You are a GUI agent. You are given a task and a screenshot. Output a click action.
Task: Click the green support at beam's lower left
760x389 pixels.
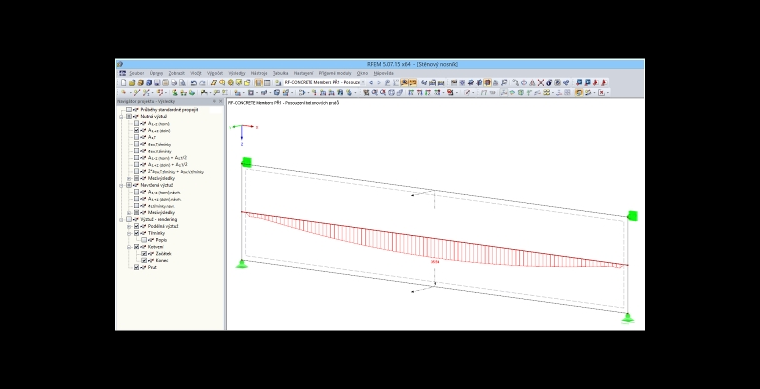(x=241, y=264)
